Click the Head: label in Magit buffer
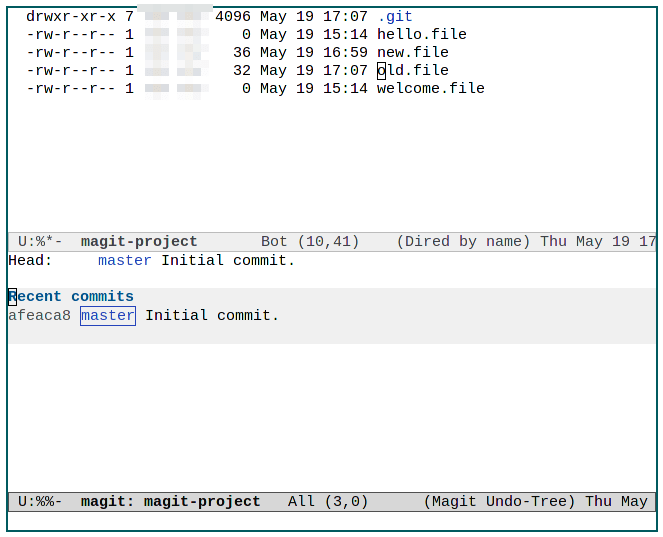663x537 pixels. pos(30,260)
